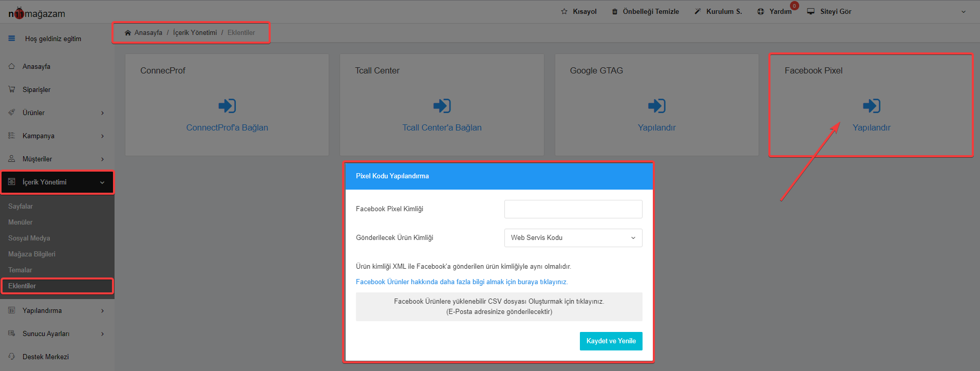
Task: Click the Anasayfa label in sidebar
Action: click(x=36, y=66)
